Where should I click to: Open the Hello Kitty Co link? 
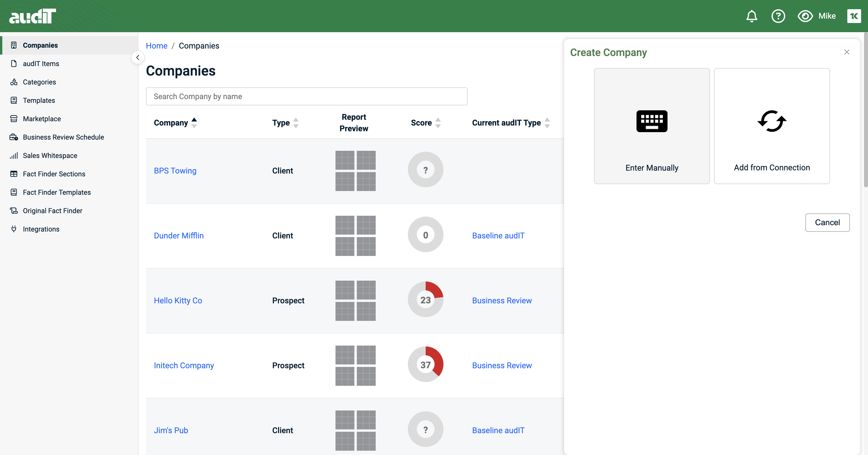click(x=178, y=300)
